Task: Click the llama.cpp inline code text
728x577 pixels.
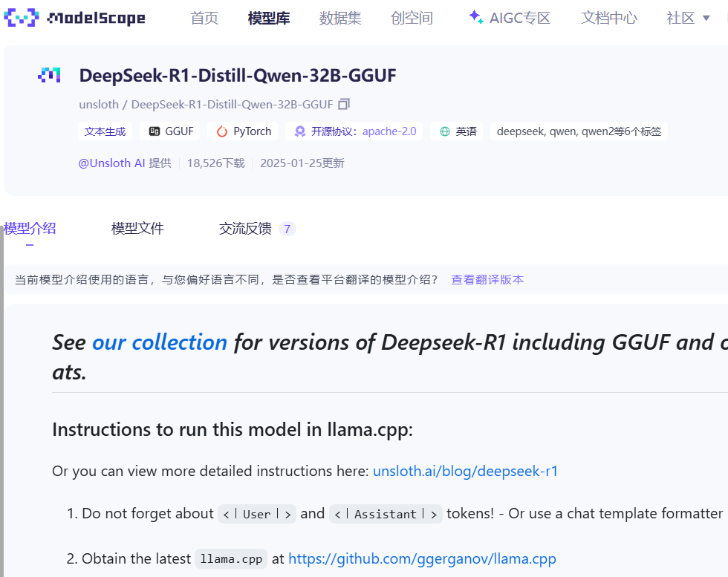Action: [231, 559]
